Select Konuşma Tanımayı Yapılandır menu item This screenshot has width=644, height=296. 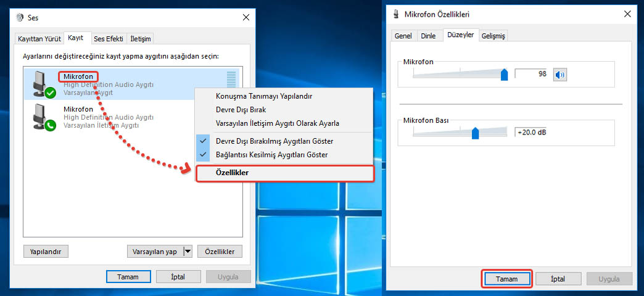(264, 96)
